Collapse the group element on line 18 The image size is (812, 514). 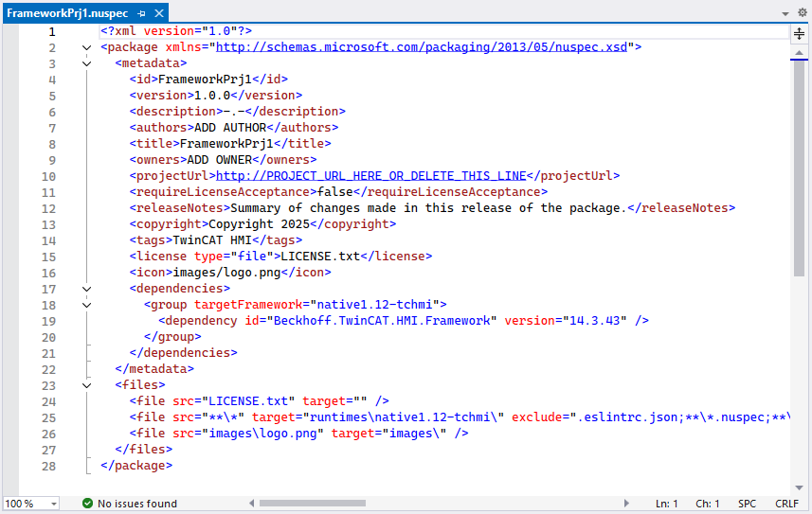click(x=86, y=305)
